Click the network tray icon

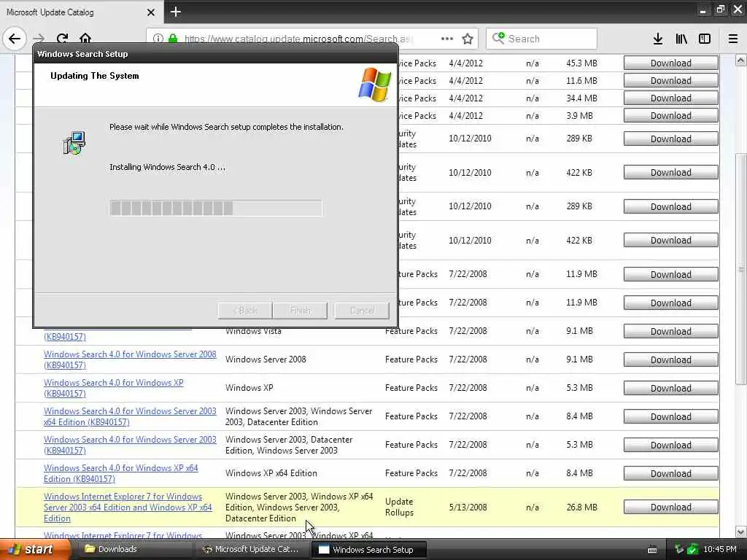click(x=679, y=550)
